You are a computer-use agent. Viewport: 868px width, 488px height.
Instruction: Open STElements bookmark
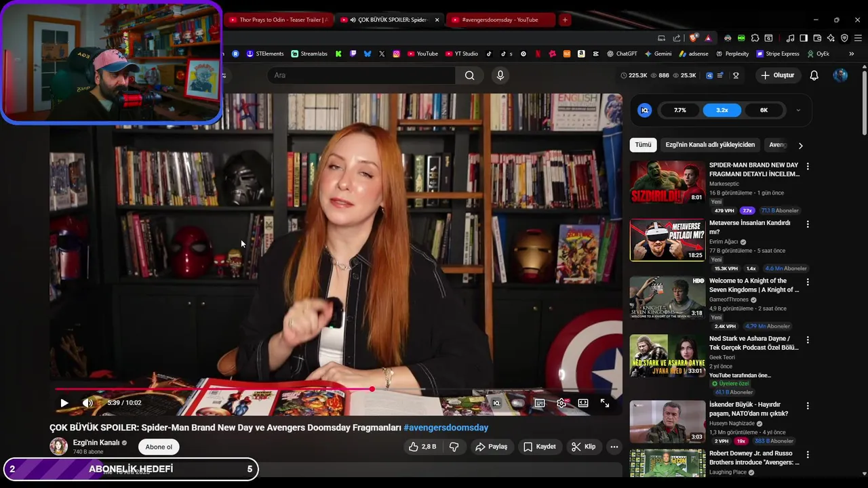[x=265, y=54]
